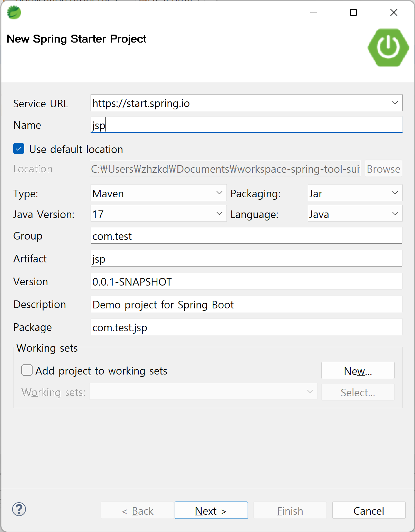Focus the Group field containing com.test

point(247,236)
